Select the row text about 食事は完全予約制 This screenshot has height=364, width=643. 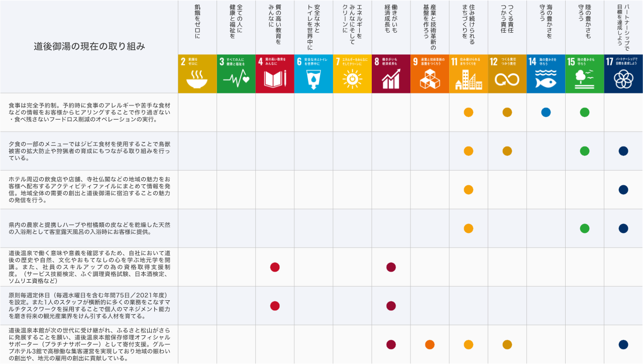coord(89,112)
